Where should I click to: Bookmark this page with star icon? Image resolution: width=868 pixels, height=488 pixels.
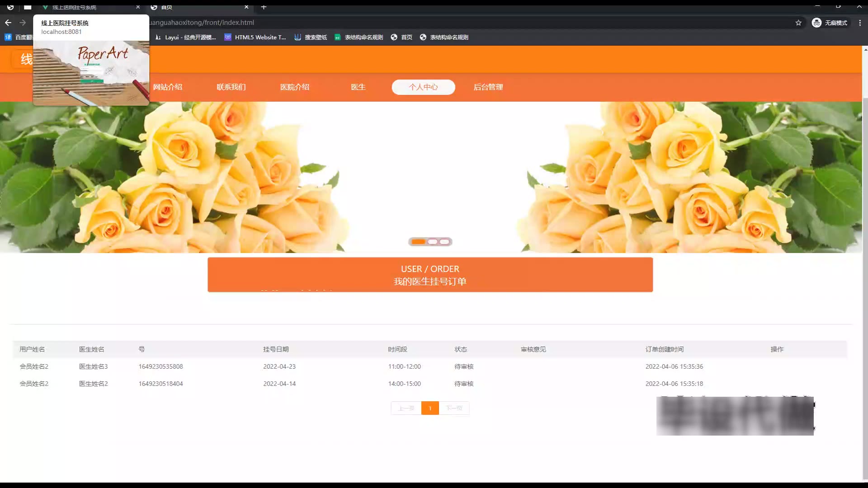pyautogui.click(x=798, y=23)
